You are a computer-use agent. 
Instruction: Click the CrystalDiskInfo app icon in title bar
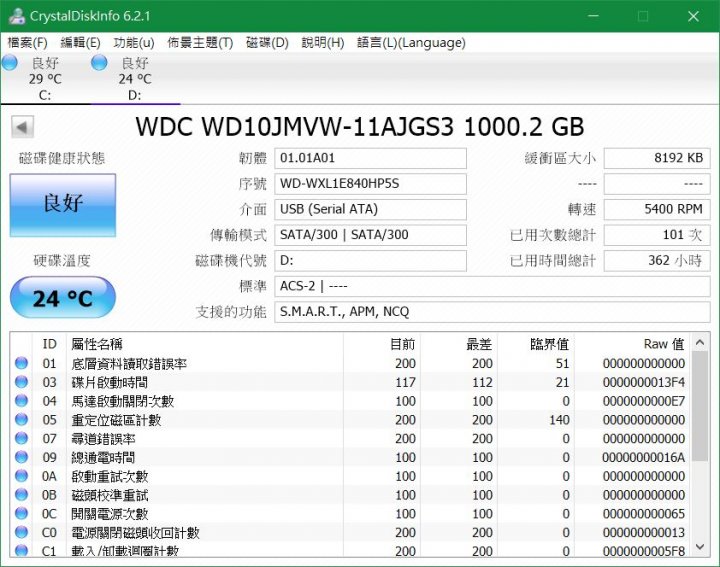click(x=17, y=16)
